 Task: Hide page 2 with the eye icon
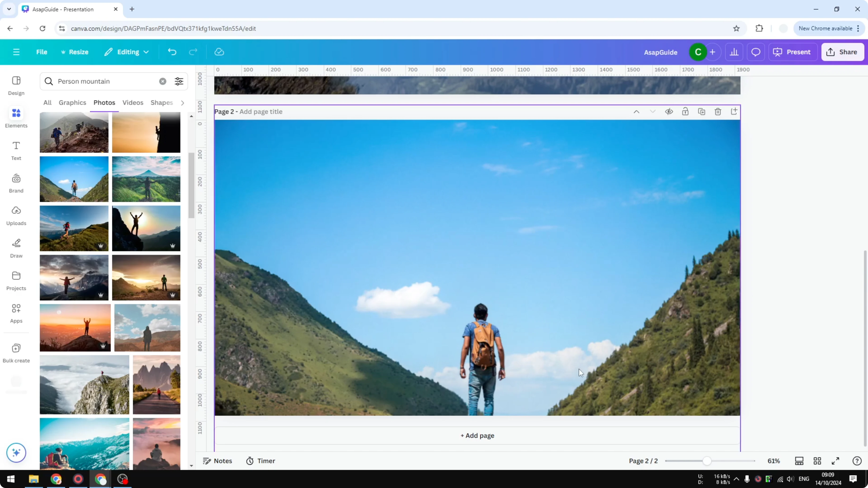669,112
